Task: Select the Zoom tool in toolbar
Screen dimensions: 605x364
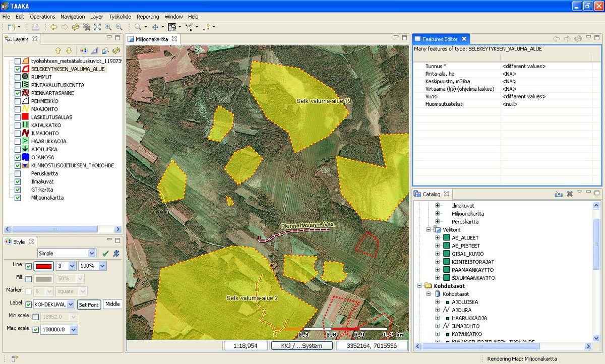Action: click(138, 27)
